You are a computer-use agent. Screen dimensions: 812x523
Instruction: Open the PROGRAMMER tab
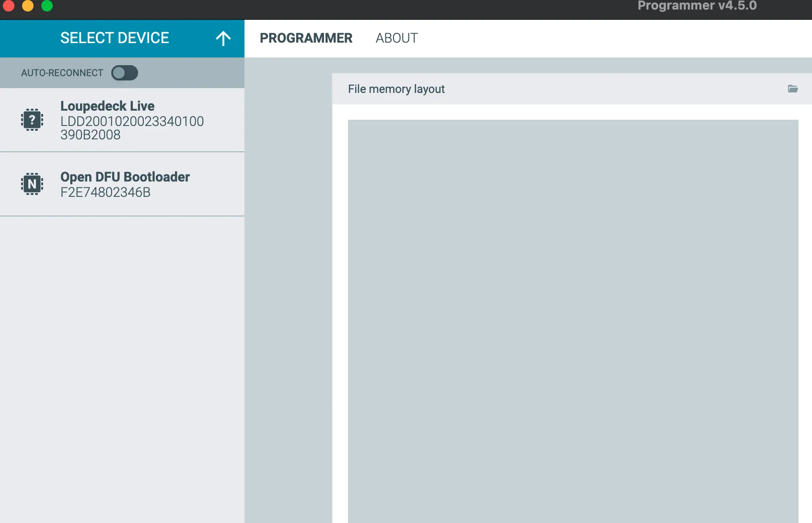pyautogui.click(x=306, y=38)
